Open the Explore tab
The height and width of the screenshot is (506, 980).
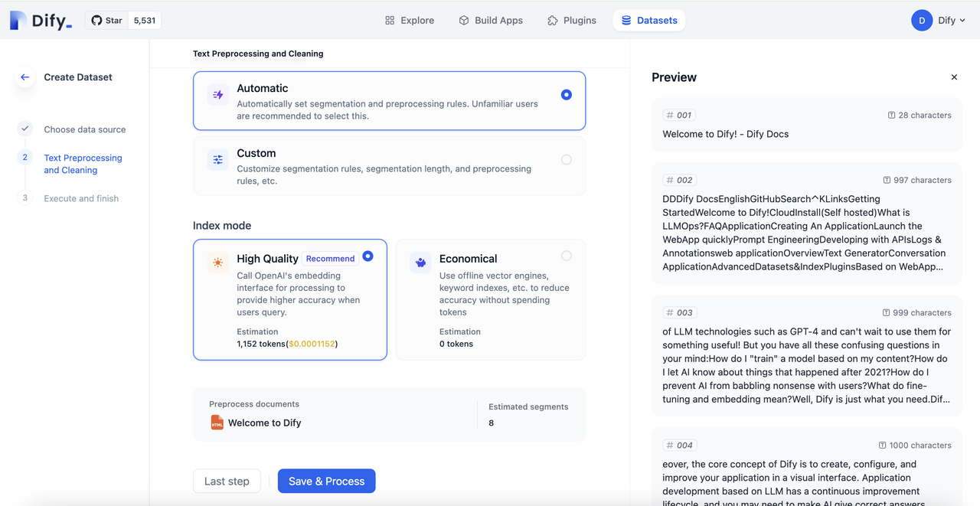(x=410, y=21)
